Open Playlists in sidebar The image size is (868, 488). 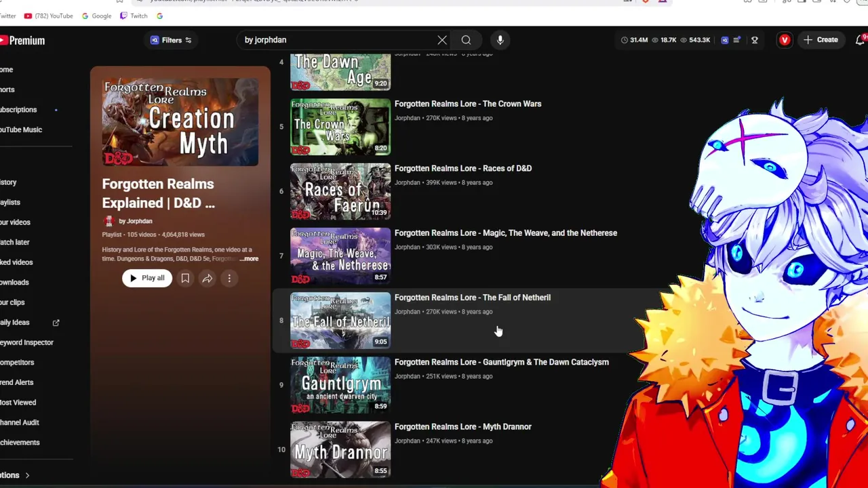(x=10, y=202)
